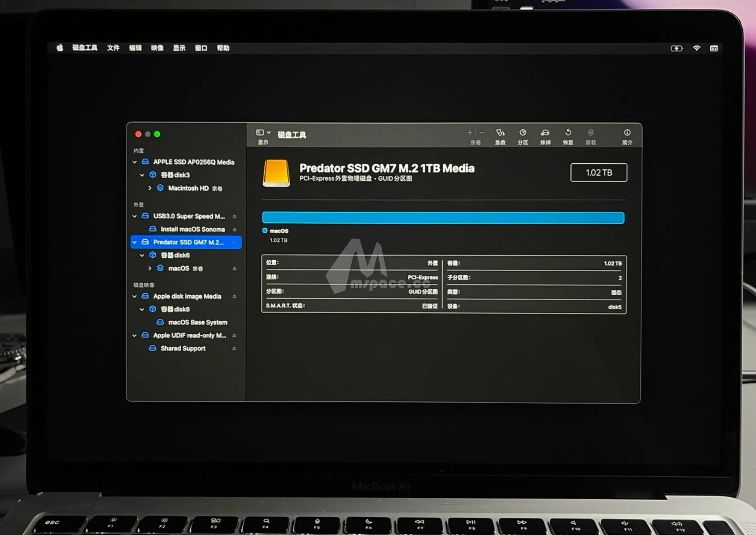
Task: Expand the Macintosh HD volume group
Action: click(150, 188)
